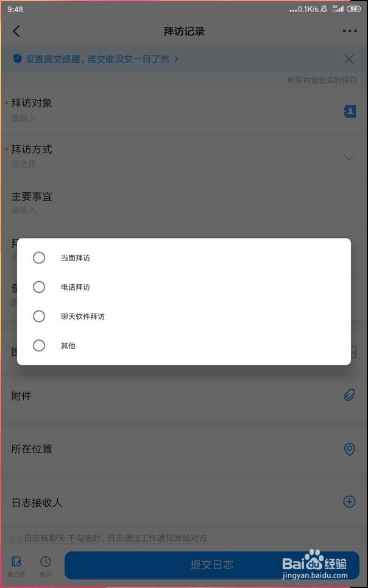Open 看日志 view in bottom bar

[x=16, y=565]
